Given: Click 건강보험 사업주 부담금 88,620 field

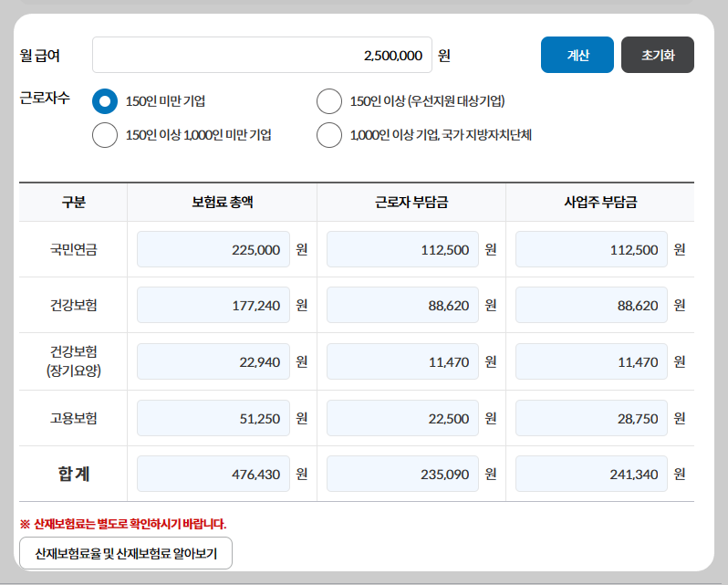Looking at the screenshot, I should (591, 305).
